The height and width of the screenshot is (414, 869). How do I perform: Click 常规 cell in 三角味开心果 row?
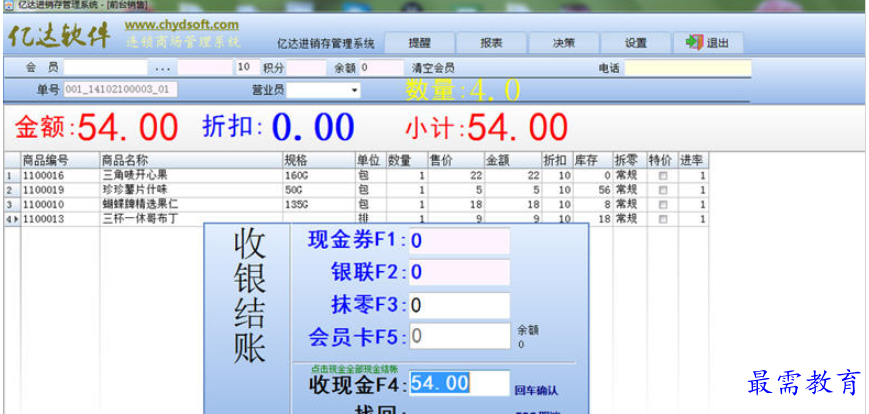pos(630,176)
